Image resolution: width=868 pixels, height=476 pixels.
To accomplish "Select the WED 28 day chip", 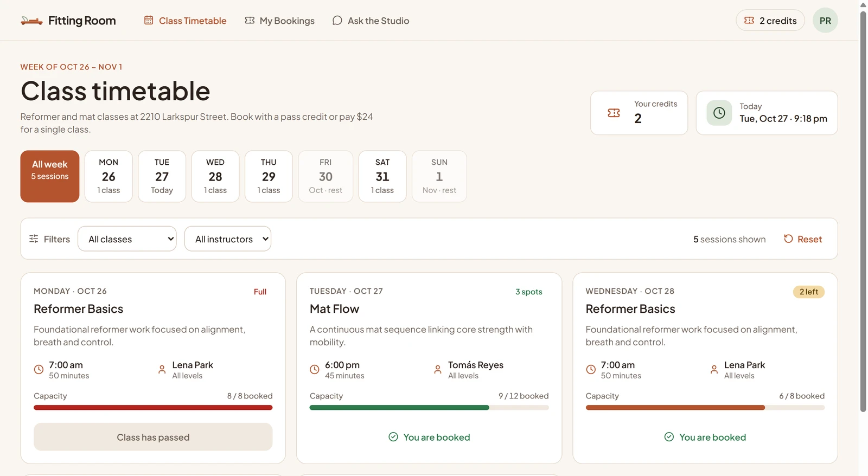I will click(x=215, y=176).
